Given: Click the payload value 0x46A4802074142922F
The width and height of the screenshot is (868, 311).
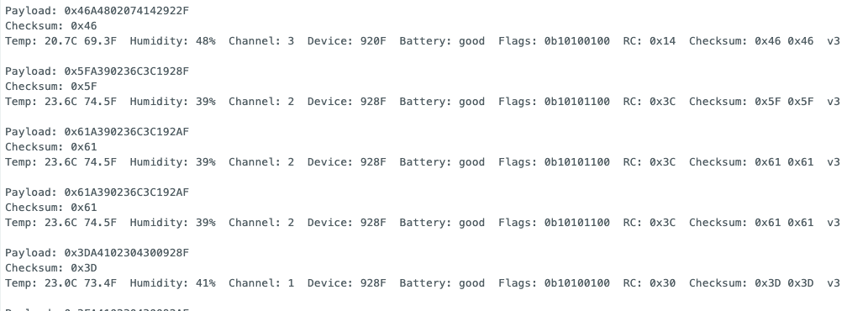Looking at the screenshot, I should [127, 11].
